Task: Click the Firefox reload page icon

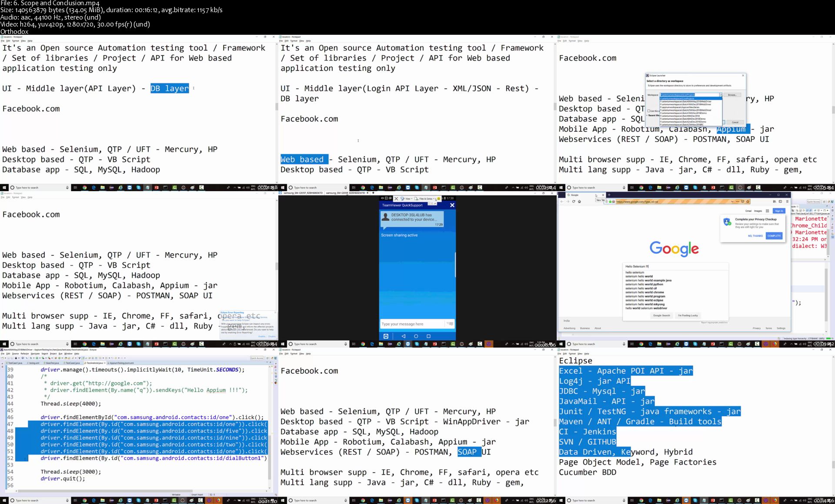Action: click(x=574, y=202)
